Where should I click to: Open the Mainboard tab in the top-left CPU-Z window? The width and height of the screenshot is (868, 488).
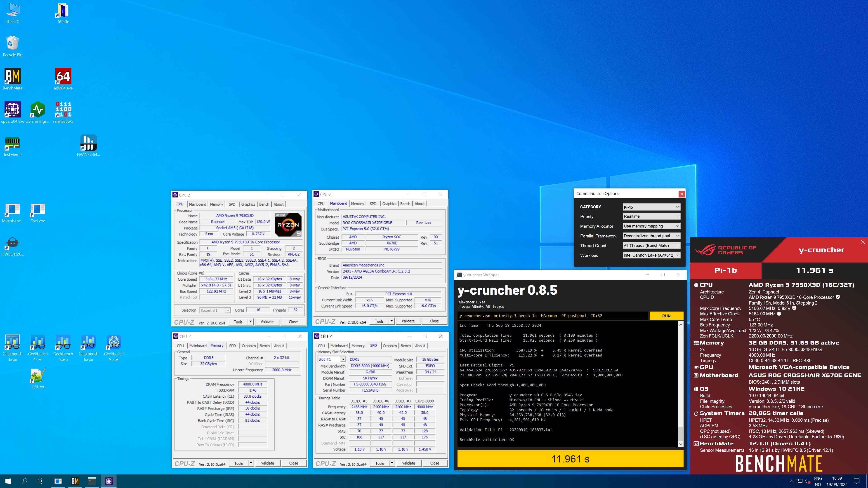click(197, 204)
